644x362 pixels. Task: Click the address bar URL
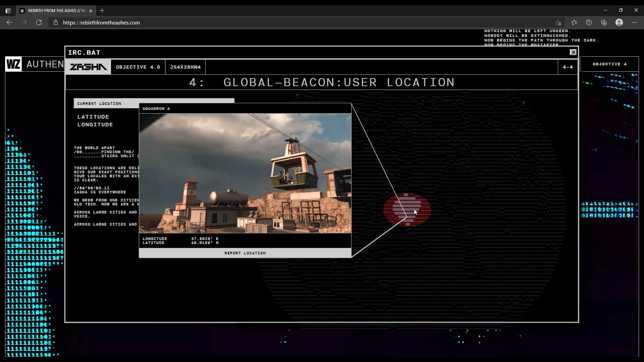[101, 22]
